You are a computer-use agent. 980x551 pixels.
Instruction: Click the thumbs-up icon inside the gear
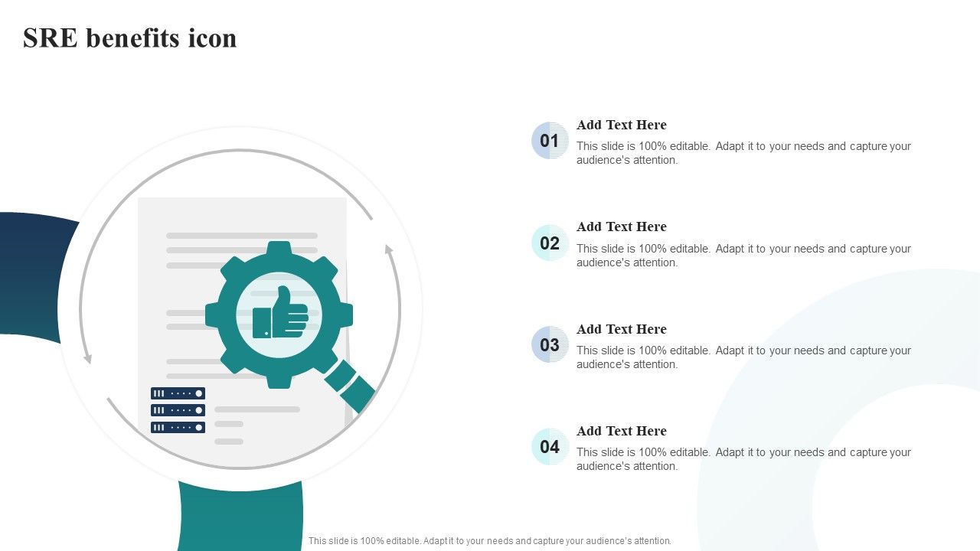point(280,312)
